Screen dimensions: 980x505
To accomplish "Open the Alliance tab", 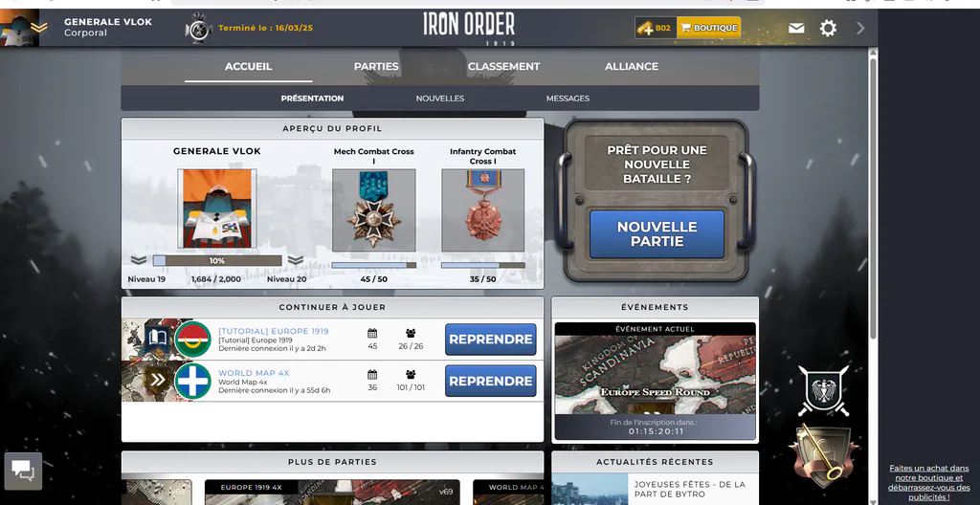I will tap(632, 66).
